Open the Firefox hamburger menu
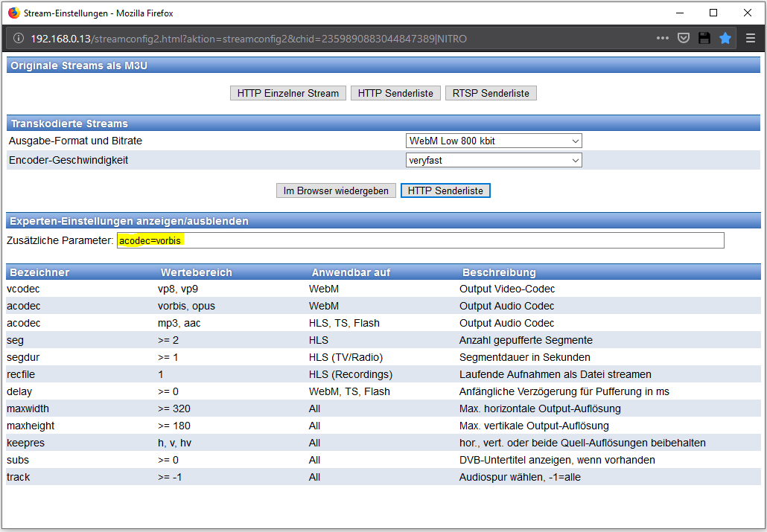 (751, 39)
